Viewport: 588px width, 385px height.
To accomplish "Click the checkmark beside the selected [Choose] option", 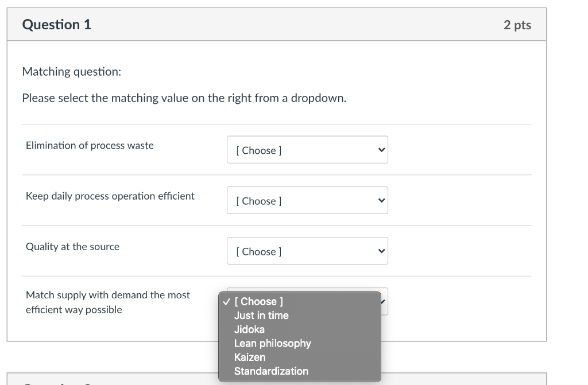I will (226, 302).
